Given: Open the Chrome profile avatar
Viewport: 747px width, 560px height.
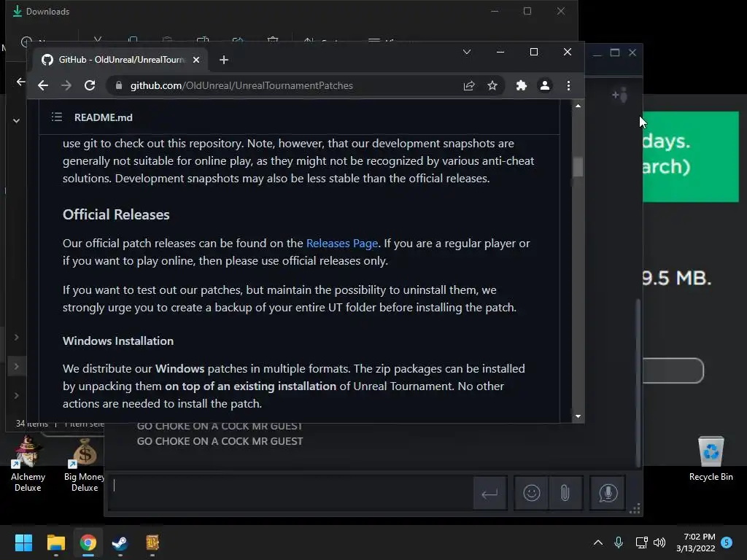Looking at the screenshot, I should [x=544, y=86].
